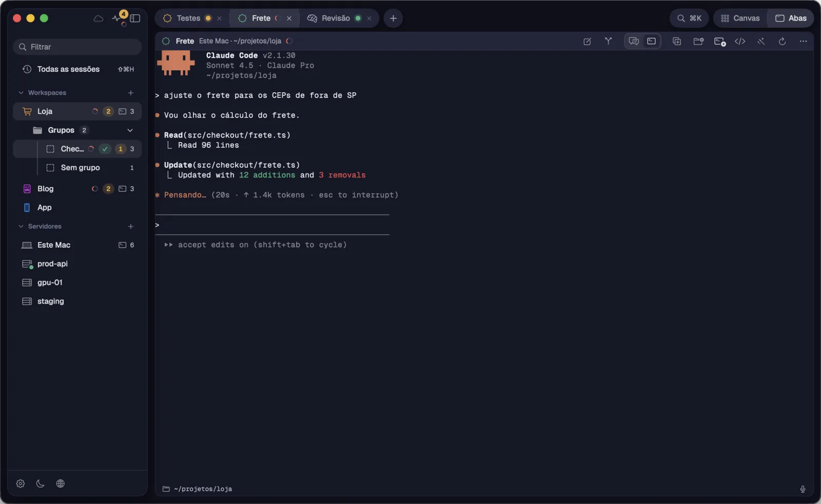Open the Blog workspace
Screen dimensions: 821x504
(77, 189)
